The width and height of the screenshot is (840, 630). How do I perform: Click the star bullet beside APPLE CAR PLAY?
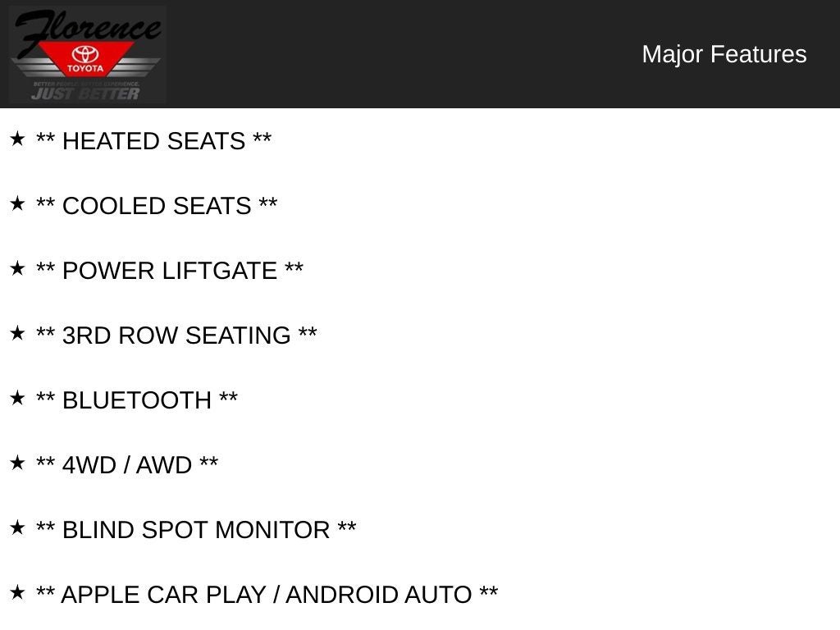point(17,593)
